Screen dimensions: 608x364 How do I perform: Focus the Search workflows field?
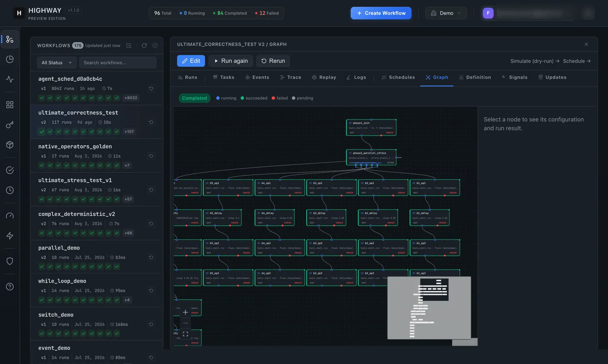click(118, 62)
